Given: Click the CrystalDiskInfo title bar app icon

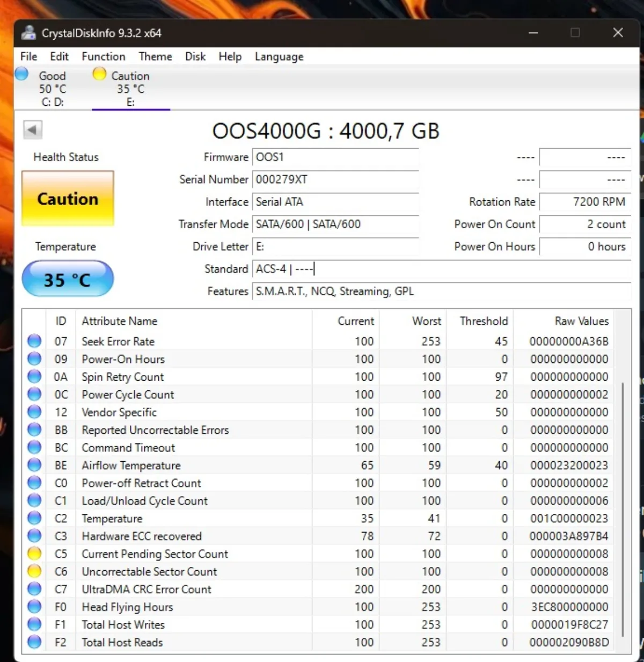Looking at the screenshot, I should coord(28,33).
